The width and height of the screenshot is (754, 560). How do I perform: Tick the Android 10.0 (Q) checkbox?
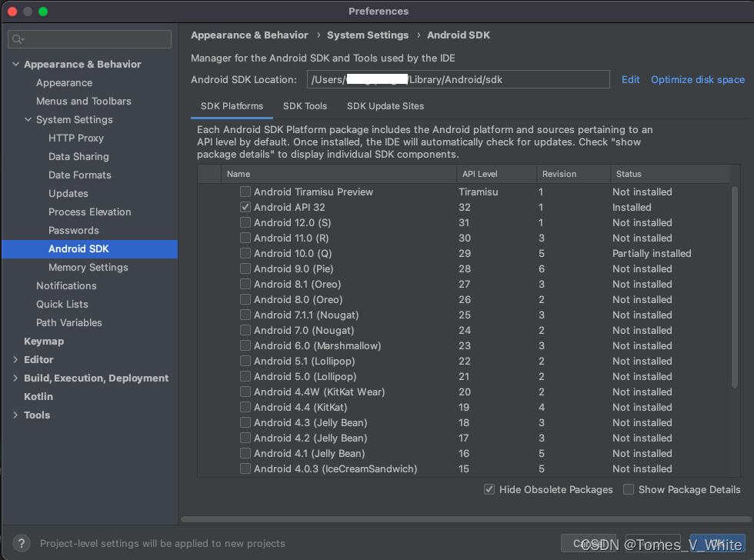(245, 253)
